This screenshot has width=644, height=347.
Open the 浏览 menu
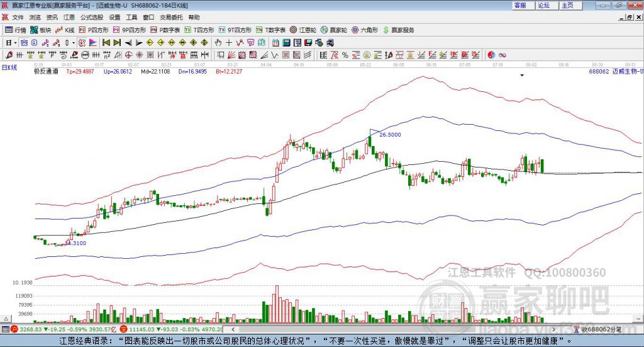pyautogui.click(x=35, y=17)
